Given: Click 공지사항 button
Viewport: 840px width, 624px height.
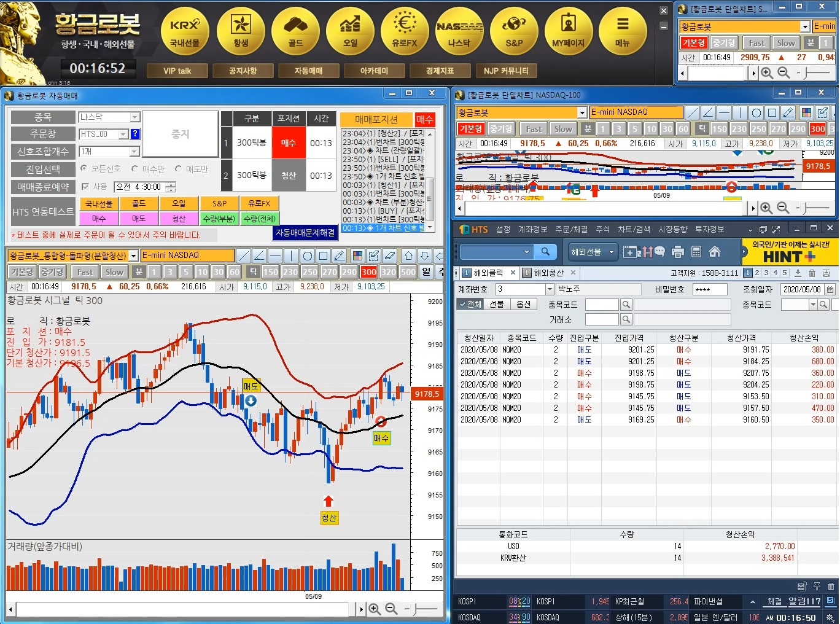Looking at the screenshot, I should click(x=243, y=71).
